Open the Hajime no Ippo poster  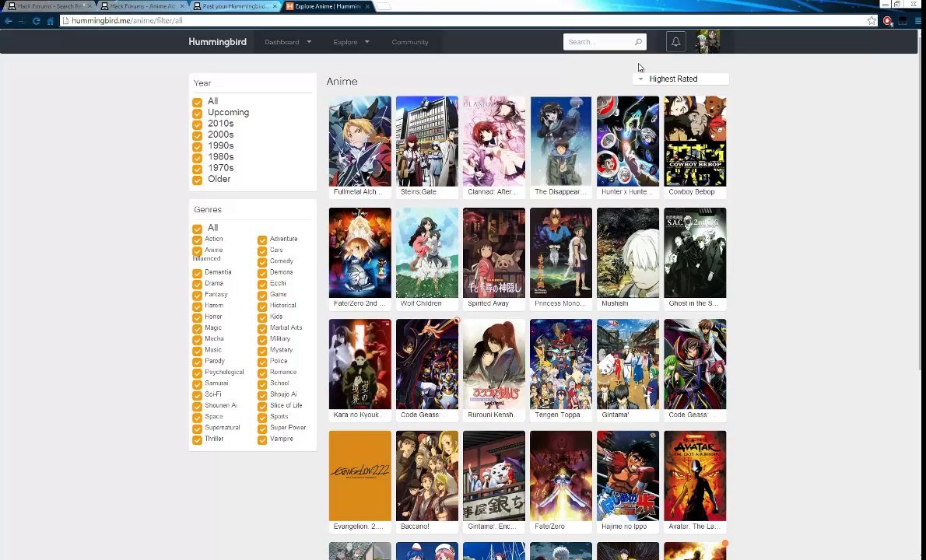pyautogui.click(x=628, y=476)
